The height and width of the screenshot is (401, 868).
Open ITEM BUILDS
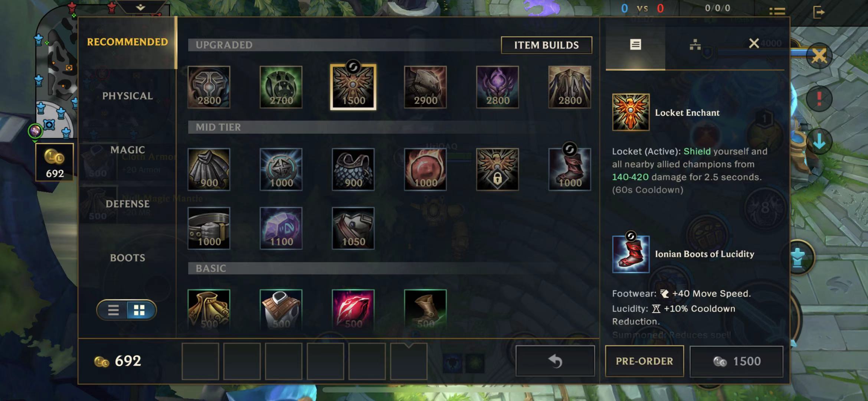(x=546, y=45)
